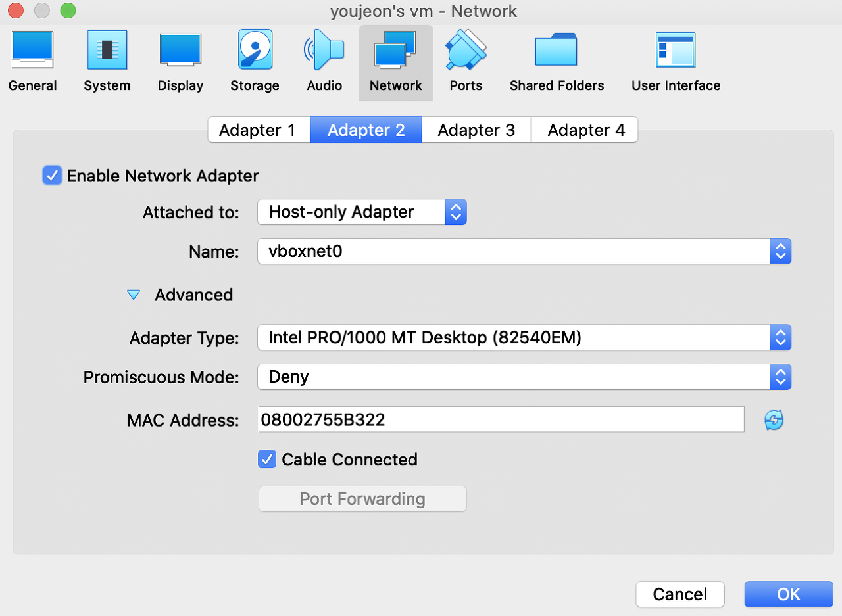This screenshot has width=842, height=616.
Task: Switch to the Adapter 3 tab
Action: [476, 130]
